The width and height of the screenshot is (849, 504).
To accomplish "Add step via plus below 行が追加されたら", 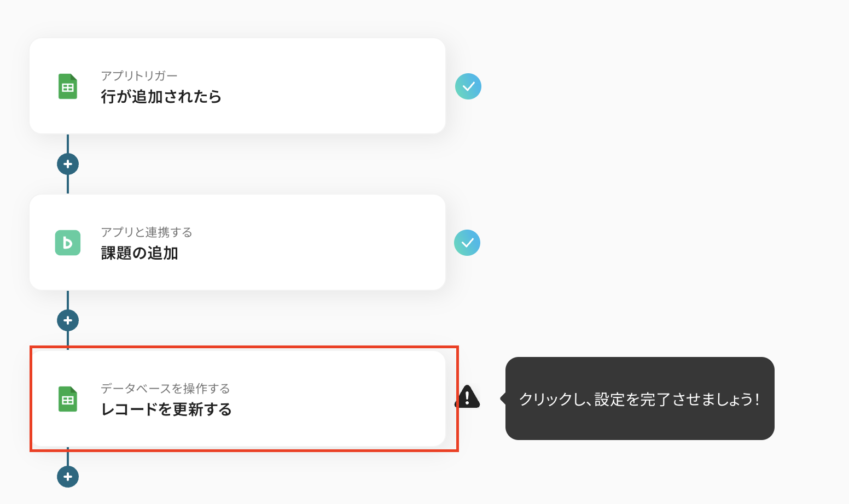I will pyautogui.click(x=68, y=164).
